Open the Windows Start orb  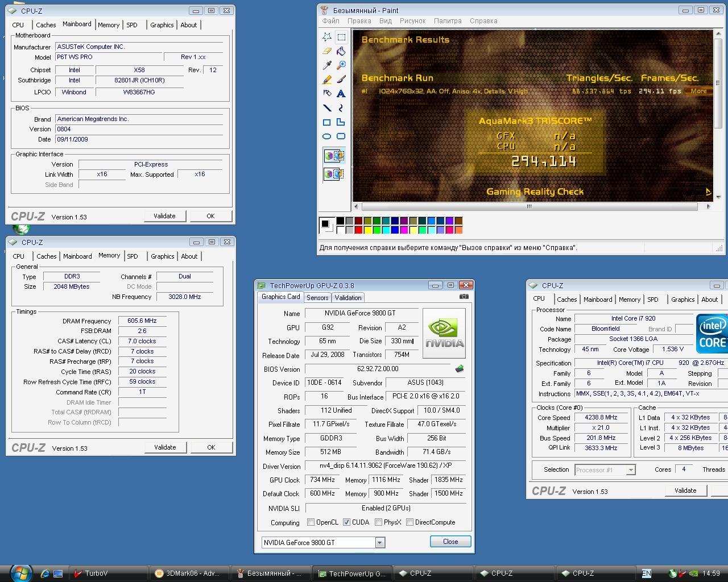pos(20,572)
